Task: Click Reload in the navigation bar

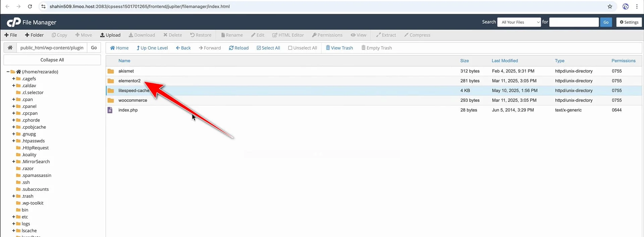Action: [238, 48]
